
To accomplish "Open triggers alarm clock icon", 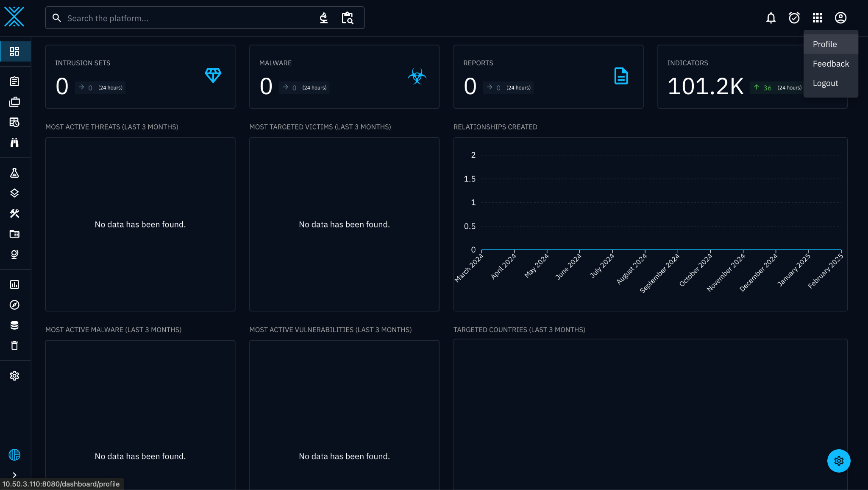I will pos(794,18).
